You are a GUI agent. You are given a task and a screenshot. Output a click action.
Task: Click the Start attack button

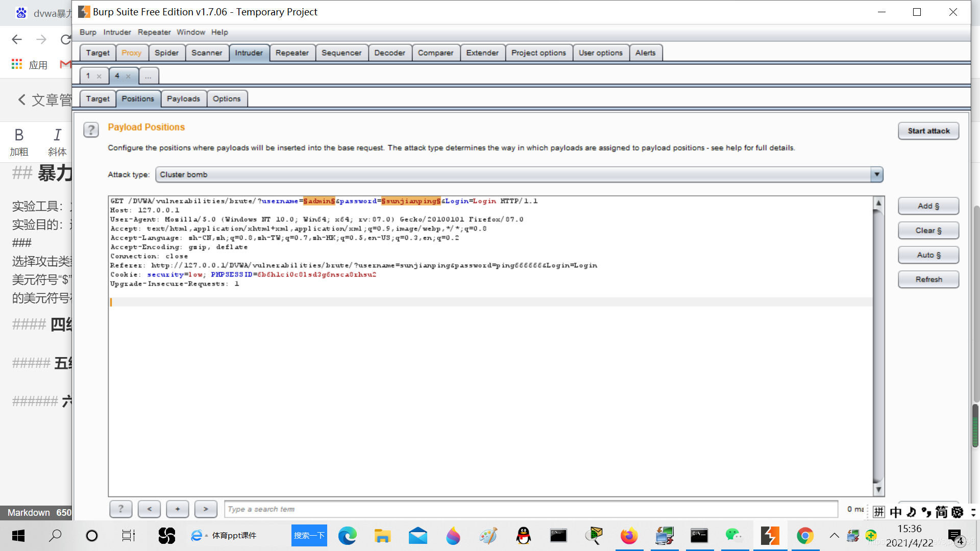(x=928, y=131)
